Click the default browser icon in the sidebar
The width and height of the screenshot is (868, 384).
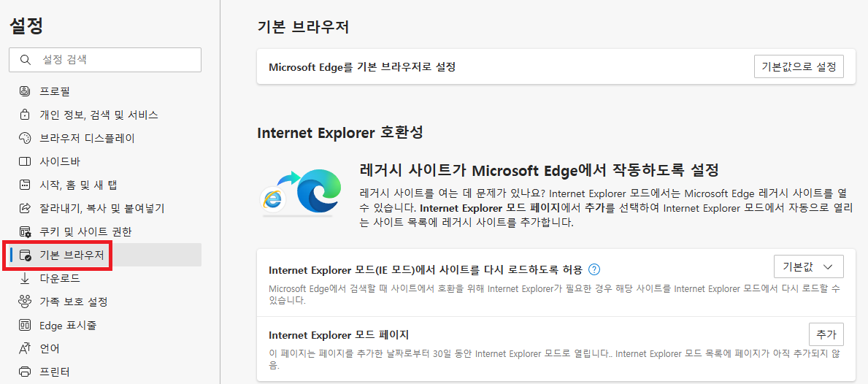(x=25, y=255)
